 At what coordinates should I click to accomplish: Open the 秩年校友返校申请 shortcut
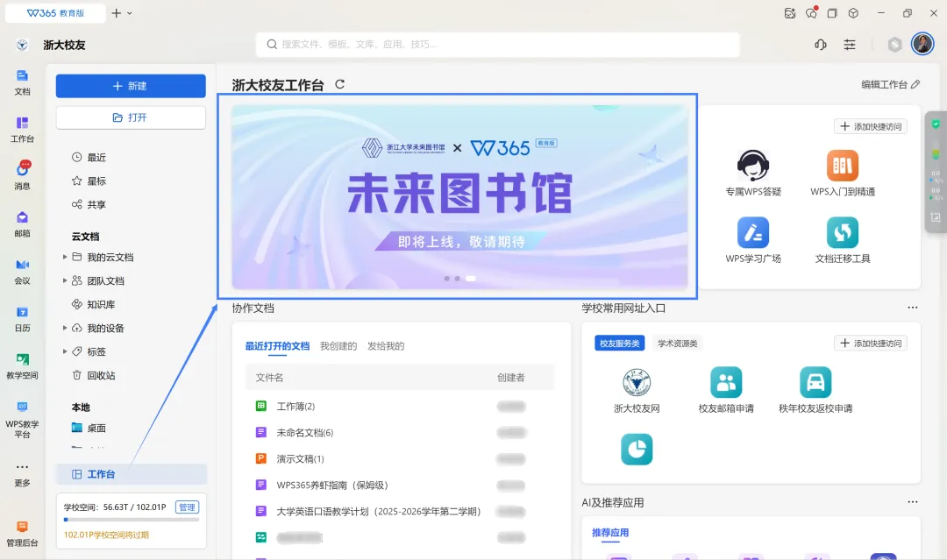pos(815,391)
